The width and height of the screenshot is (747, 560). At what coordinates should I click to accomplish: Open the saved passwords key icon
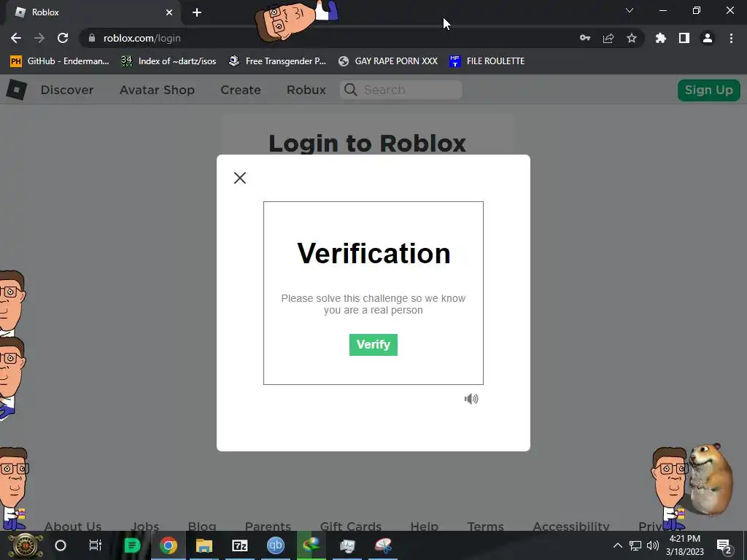[585, 38]
